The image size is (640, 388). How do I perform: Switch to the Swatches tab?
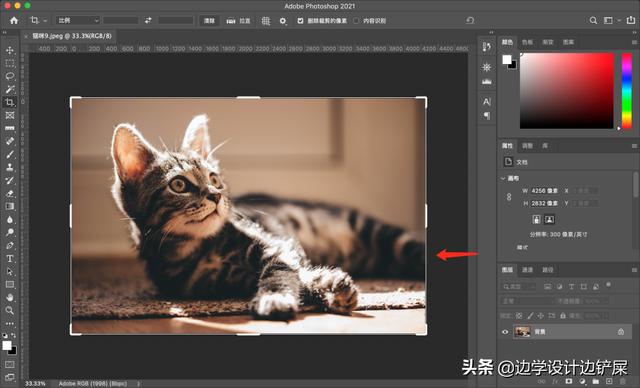point(527,42)
